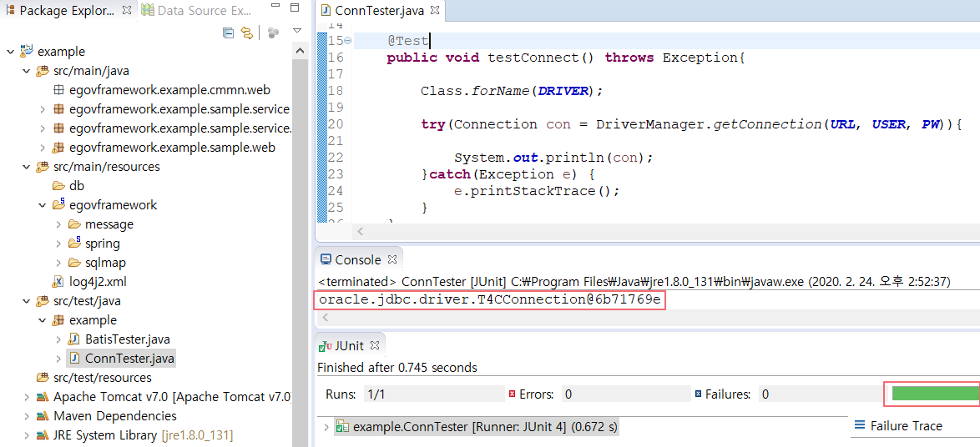
Task: Expand Maven Dependencies node
Action: click(x=26, y=416)
